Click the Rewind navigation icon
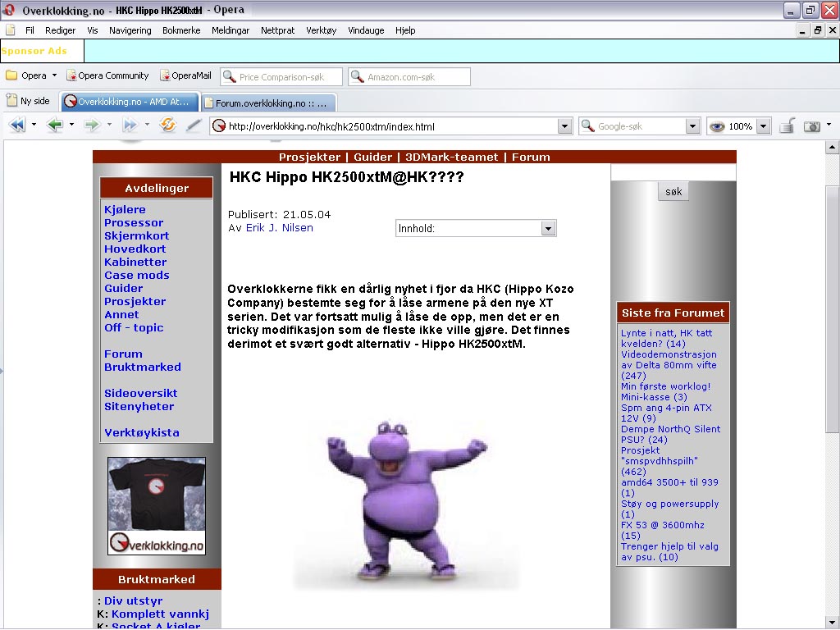 [x=17, y=126]
